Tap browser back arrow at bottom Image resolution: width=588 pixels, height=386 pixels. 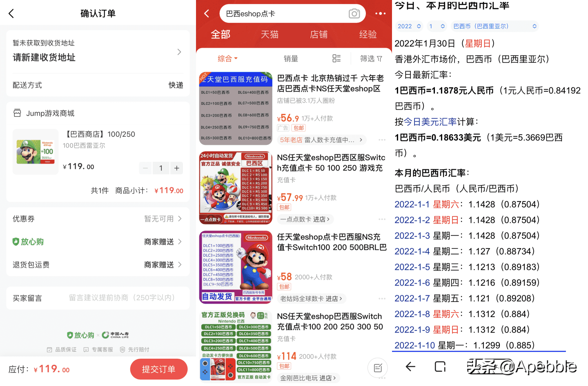click(410, 366)
